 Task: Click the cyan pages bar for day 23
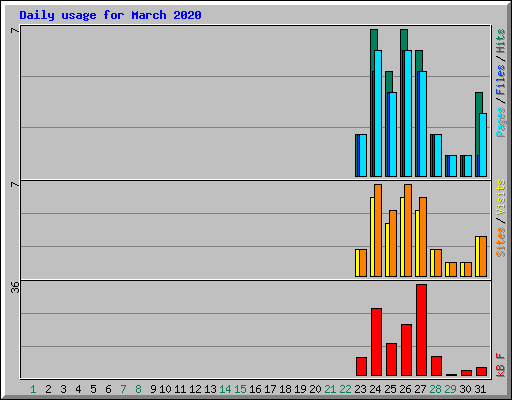click(x=363, y=155)
